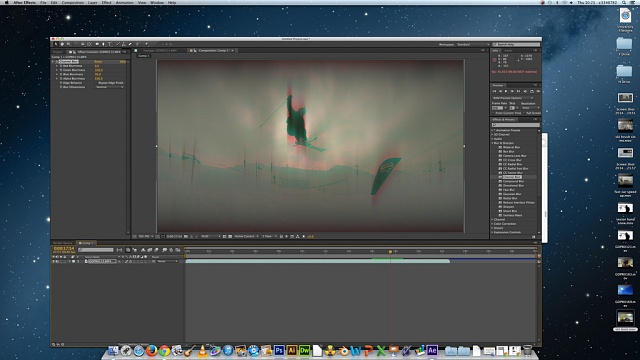
Task: Select the Zoom tool in toolbar
Action: pos(69,44)
